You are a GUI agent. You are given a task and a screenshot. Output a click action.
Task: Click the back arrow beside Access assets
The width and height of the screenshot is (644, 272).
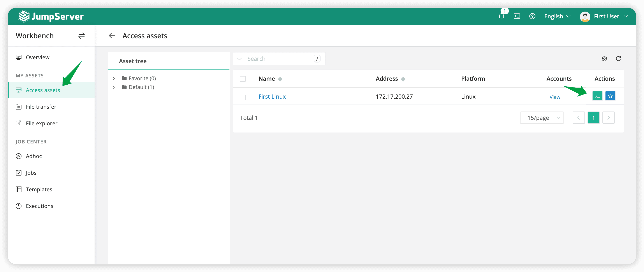click(111, 35)
